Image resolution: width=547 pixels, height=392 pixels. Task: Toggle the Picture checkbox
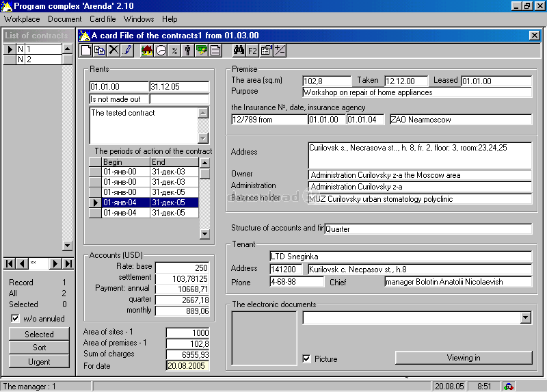click(306, 358)
